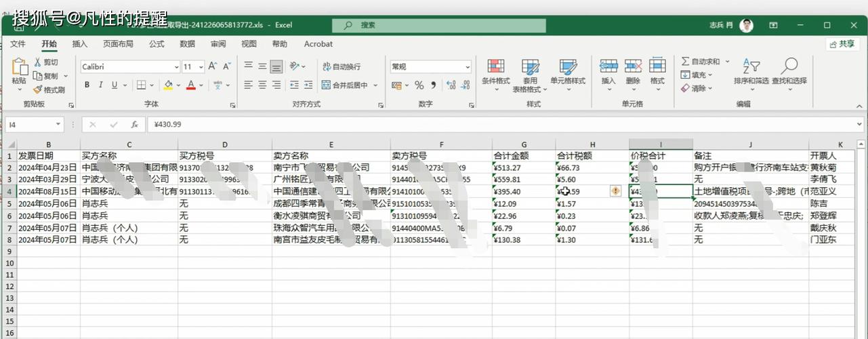Decrease font size with smaller A icon
Viewport: 868px width, 339px height.
(226, 66)
